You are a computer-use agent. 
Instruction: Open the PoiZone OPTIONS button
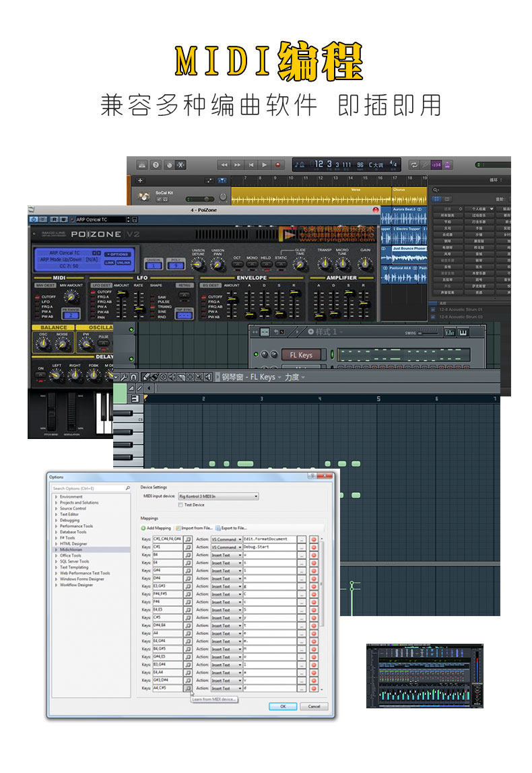pos(118,255)
